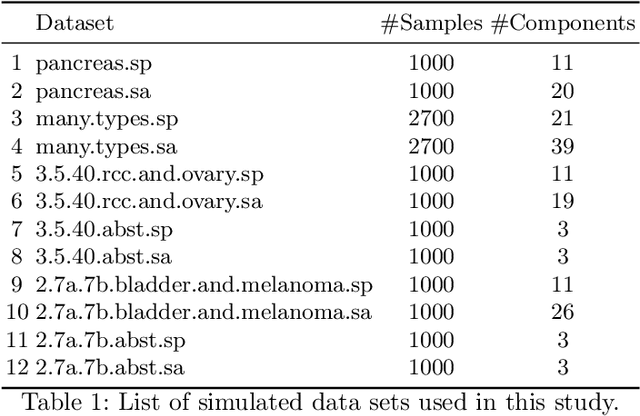Click component count 26 in row 10
640x416 pixels.
coord(563,313)
